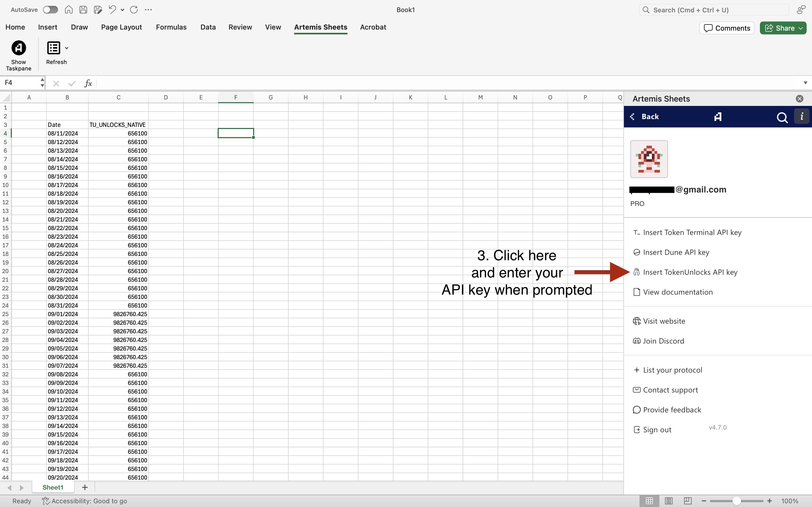Image resolution: width=812 pixels, height=507 pixels.
Task: Click the Search field in the title bar
Action: (x=714, y=10)
